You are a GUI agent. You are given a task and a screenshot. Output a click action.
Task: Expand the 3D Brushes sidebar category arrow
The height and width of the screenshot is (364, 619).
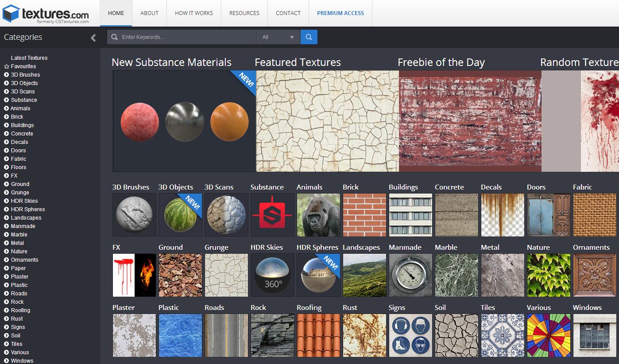7,75
